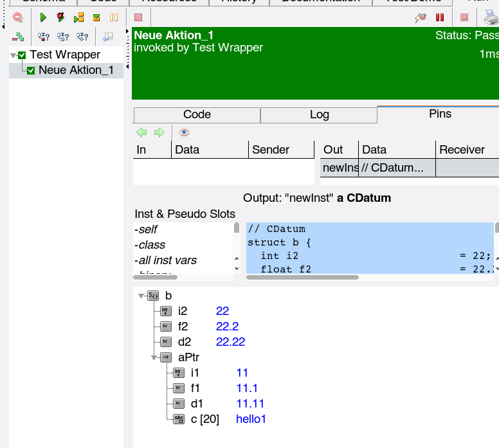Click the green Run play icon
Viewport: 499px width, 448px height.
click(43, 17)
